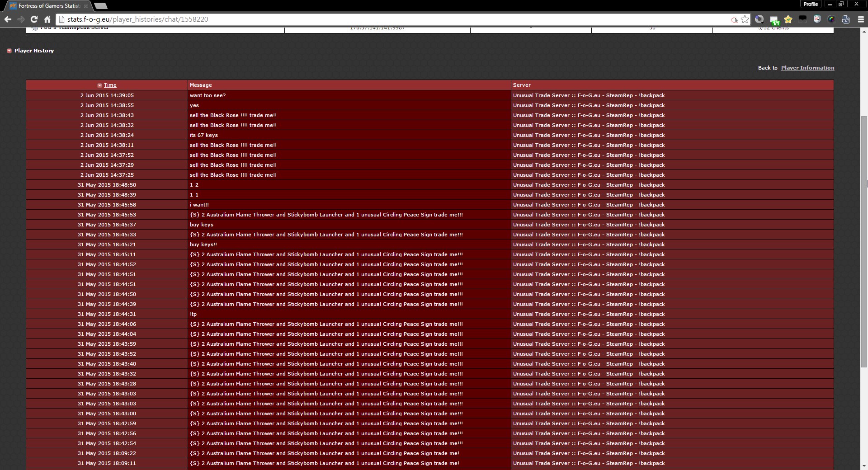
Task: Open the color wheel extension icon
Action: coord(831,19)
